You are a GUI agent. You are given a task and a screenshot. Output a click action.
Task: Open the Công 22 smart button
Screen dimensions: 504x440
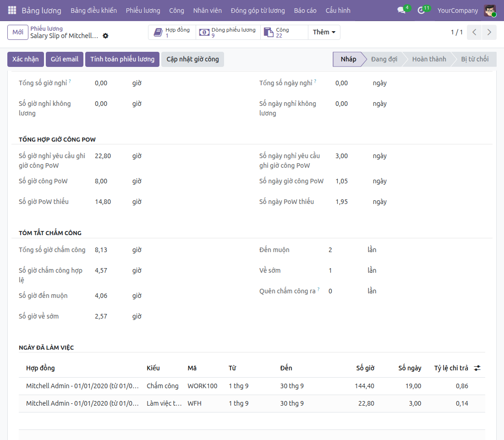coord(284,32)
